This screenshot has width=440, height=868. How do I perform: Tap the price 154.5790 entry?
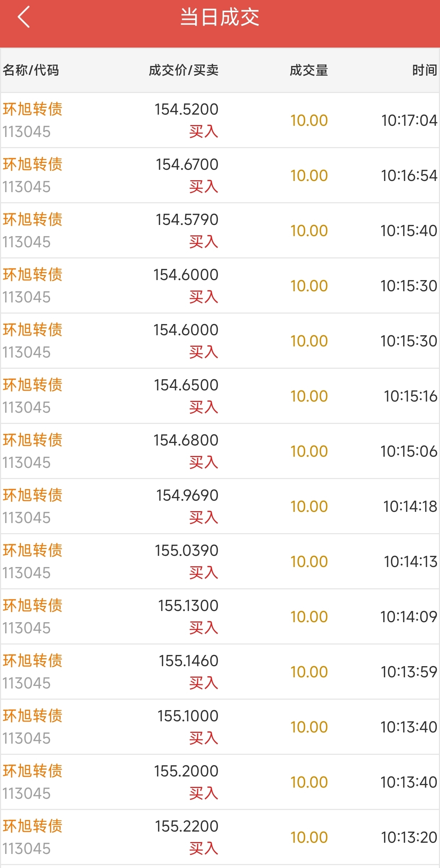187,220
